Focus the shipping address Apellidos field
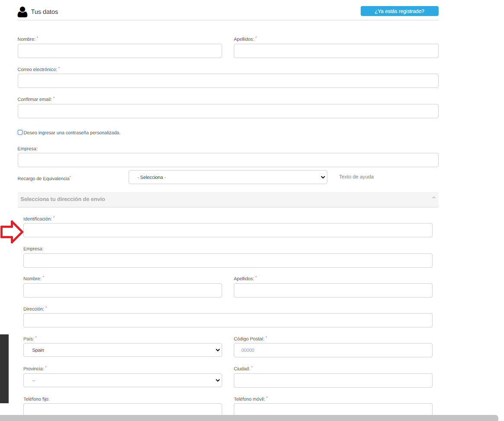The width and height of the screenshot is (504, 421). coord(333,291)
